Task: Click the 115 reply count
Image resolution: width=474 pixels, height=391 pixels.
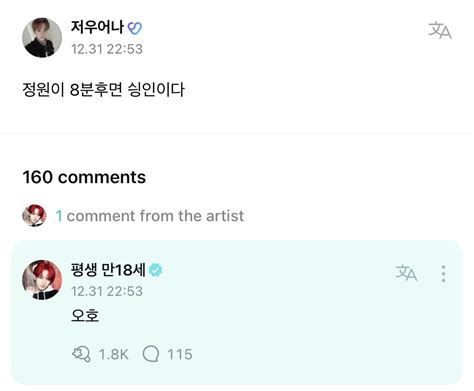Action: (x=180, y=354)
